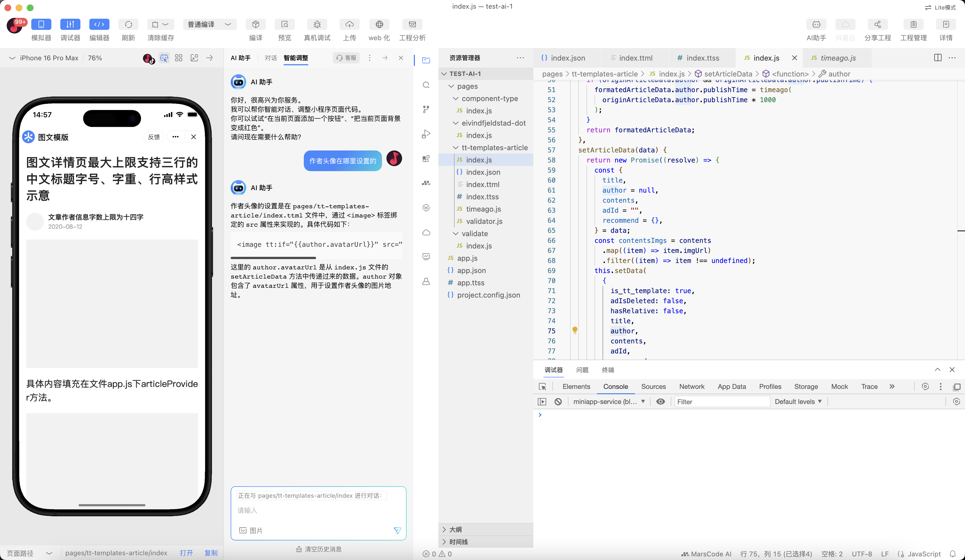Split the editor with split icon
Screen dimensions: 965x560
[x=937, y=58]
